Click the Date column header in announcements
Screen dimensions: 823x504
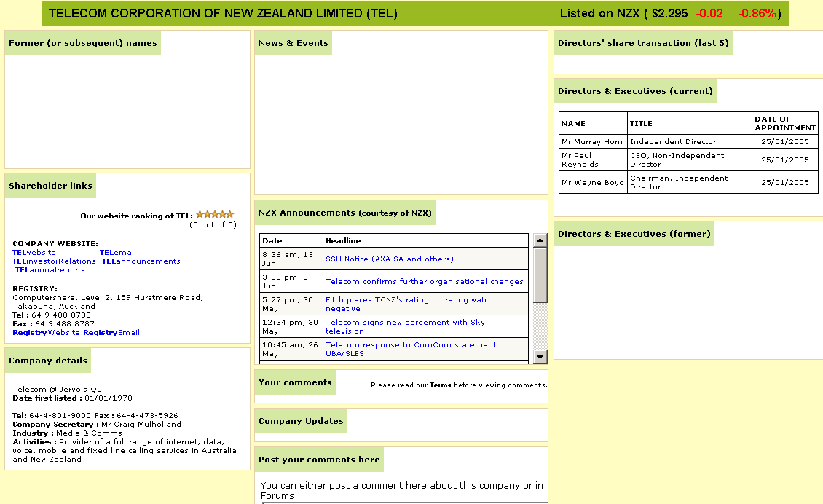tap(291, 240)
